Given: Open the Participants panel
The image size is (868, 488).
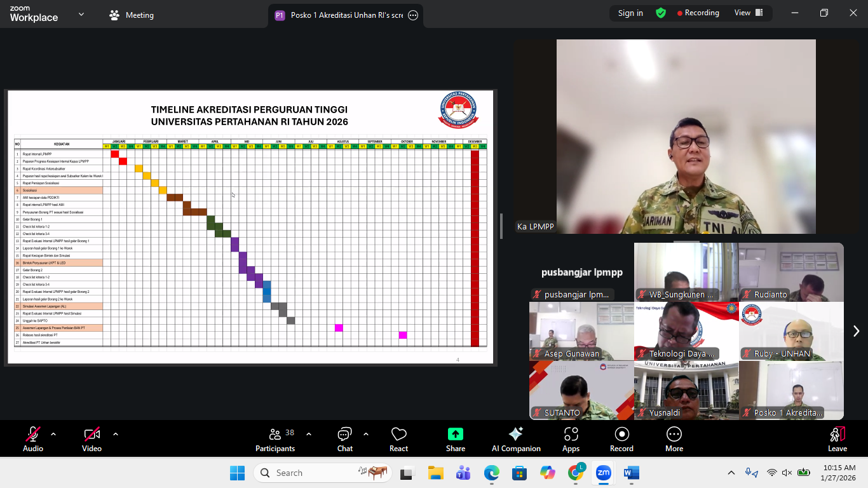Looking at the screenshot, I should 275,438.
